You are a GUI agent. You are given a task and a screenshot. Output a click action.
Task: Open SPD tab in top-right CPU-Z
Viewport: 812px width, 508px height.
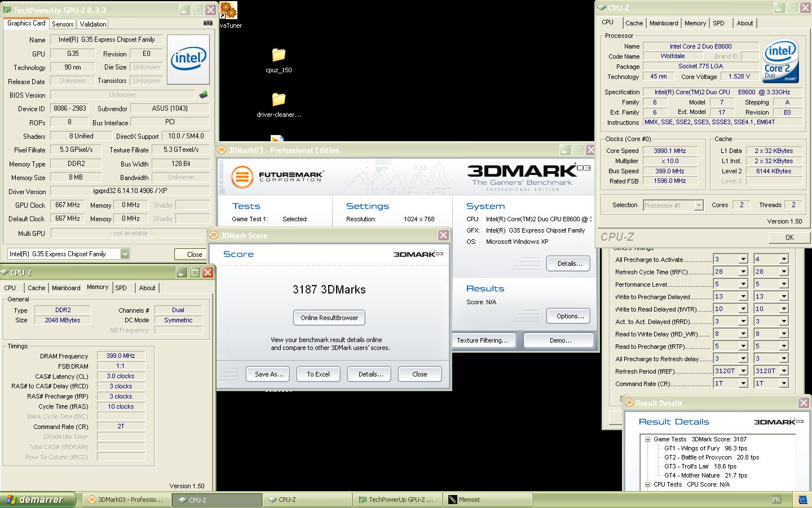pyautogui.click(x=718, y=23)
